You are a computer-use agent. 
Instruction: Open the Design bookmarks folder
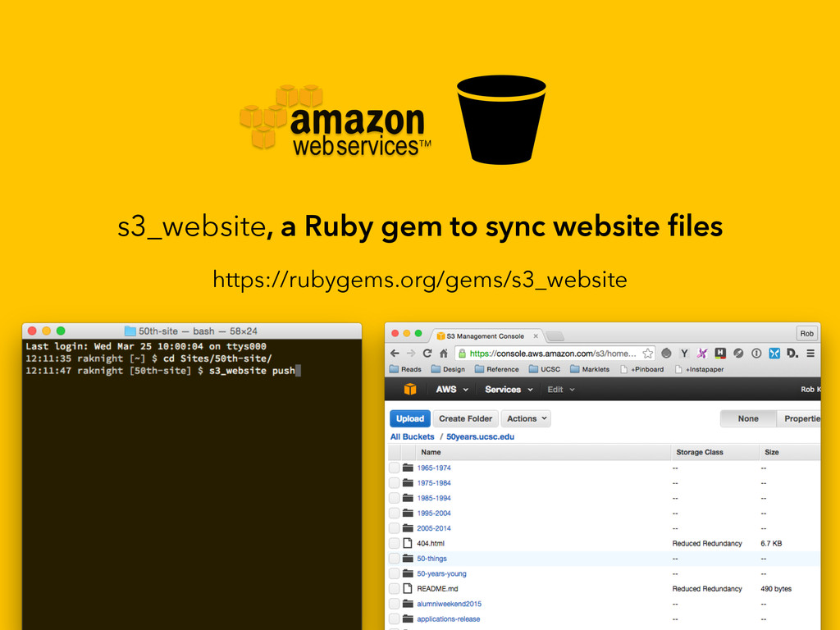pos(449,369)
